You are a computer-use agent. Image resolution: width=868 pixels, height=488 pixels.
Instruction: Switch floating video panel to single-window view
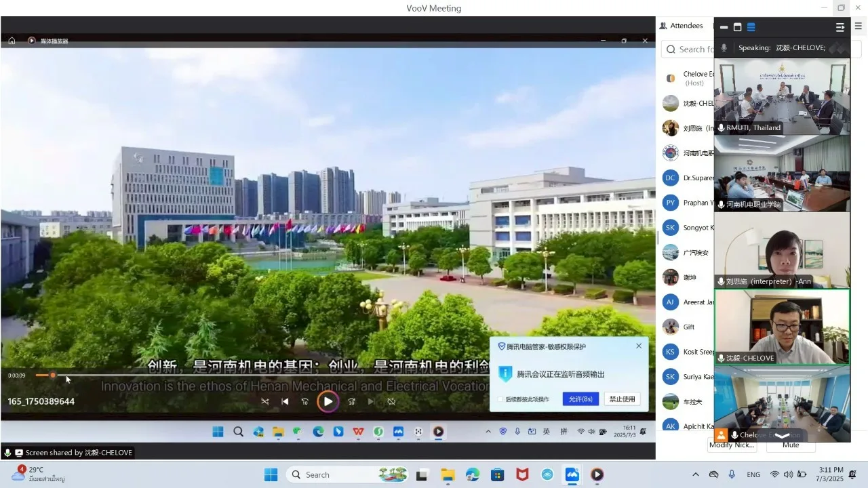(738, 27)
